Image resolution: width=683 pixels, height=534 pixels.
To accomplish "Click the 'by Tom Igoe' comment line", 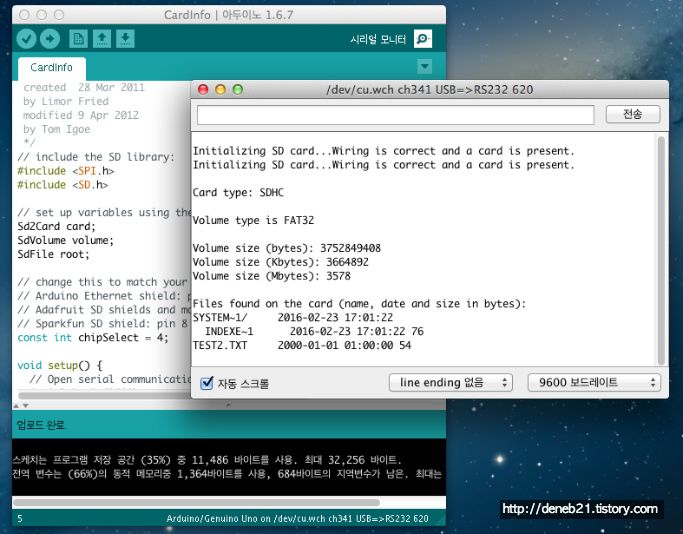I will (57, 129).
